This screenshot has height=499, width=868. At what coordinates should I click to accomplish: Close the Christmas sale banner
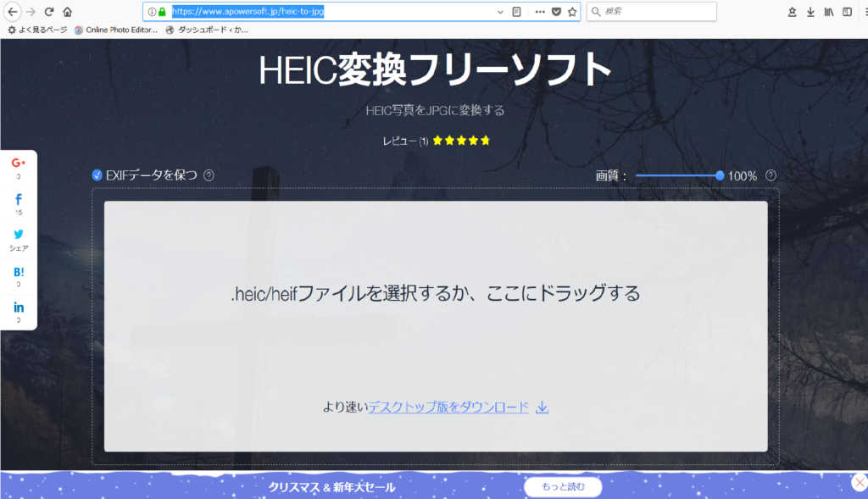pyautogui.click(x=860, y=483)
